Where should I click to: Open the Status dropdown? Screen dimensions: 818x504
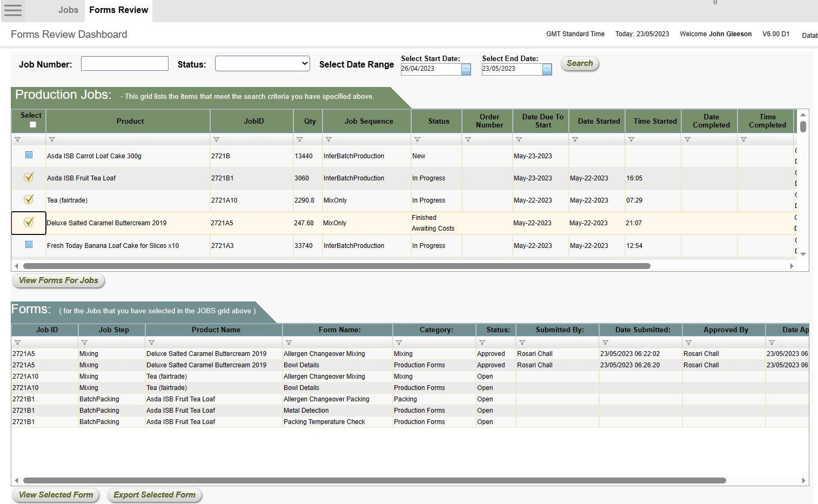[262, 64]
